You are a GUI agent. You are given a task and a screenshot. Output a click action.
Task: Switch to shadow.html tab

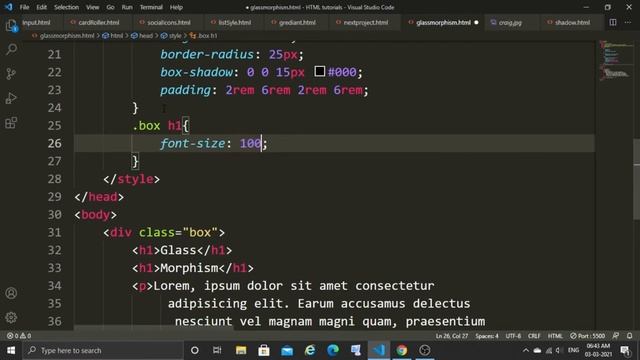[x=572, y=22]
